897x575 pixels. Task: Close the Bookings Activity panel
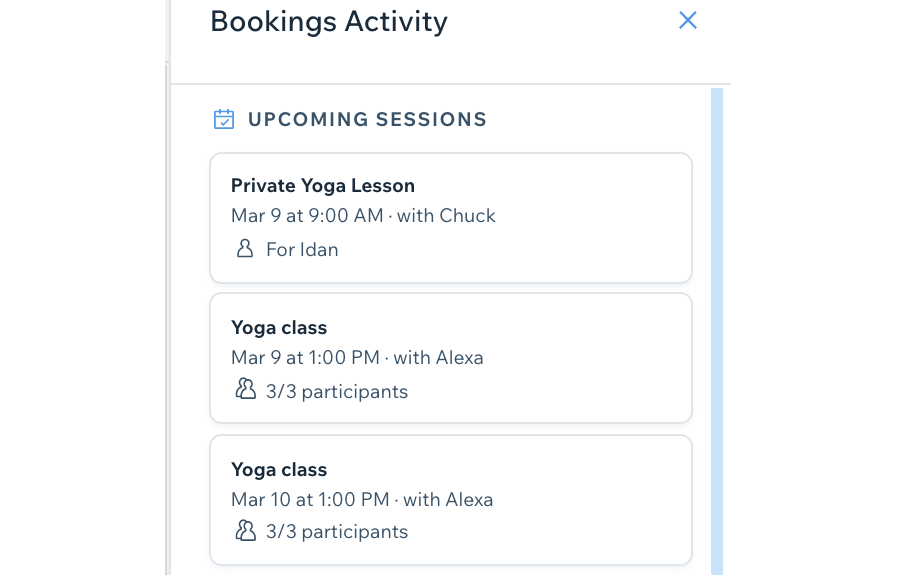688,21
